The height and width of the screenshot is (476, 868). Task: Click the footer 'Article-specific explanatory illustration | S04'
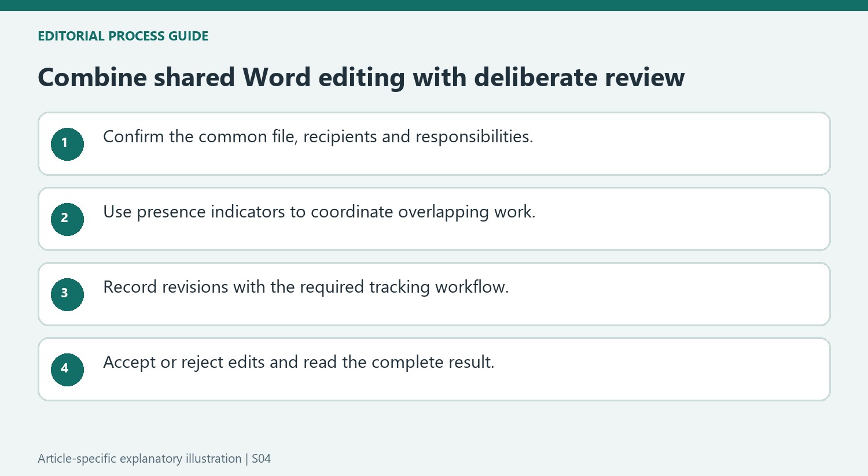pyautogui.click(x=155, y=459)
